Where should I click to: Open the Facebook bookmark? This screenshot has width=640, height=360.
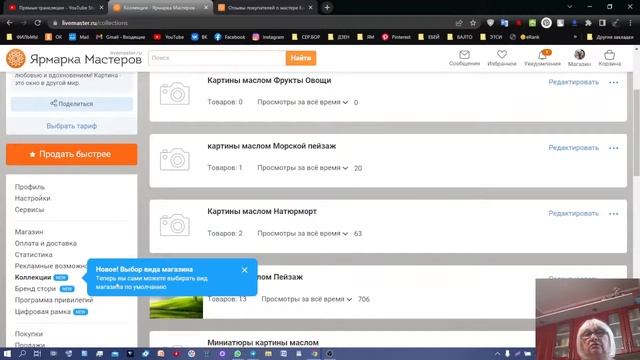point(230,37)
